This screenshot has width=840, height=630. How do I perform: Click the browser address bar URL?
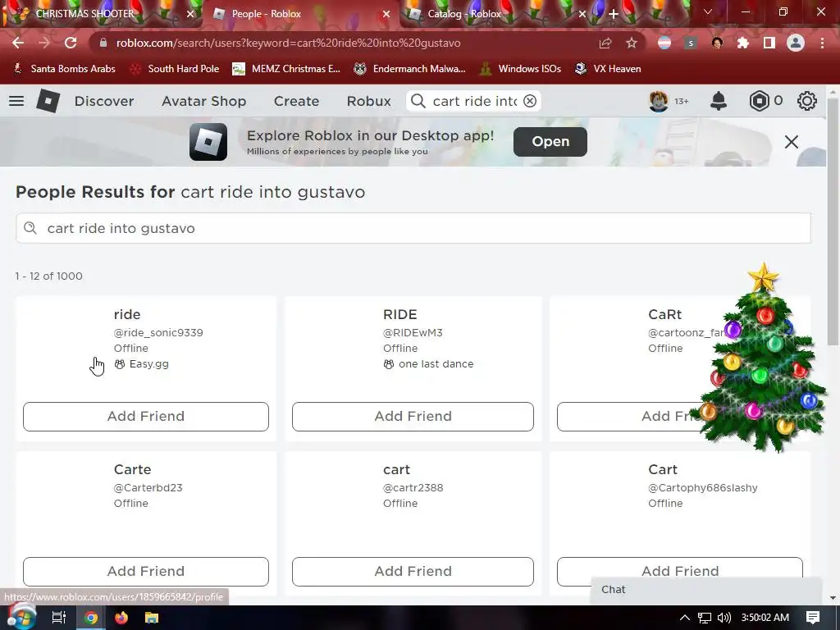point(288,43)
